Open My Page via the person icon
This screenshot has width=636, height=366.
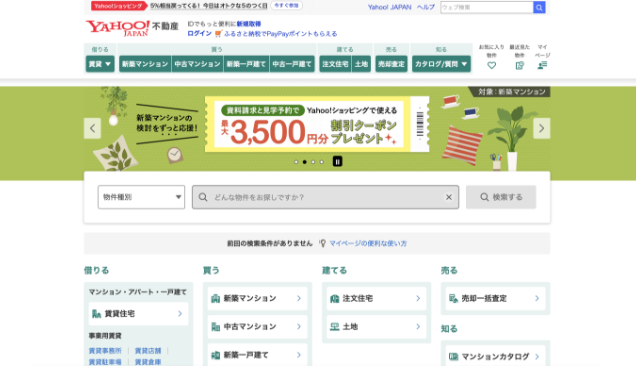(x=542, y=65)
